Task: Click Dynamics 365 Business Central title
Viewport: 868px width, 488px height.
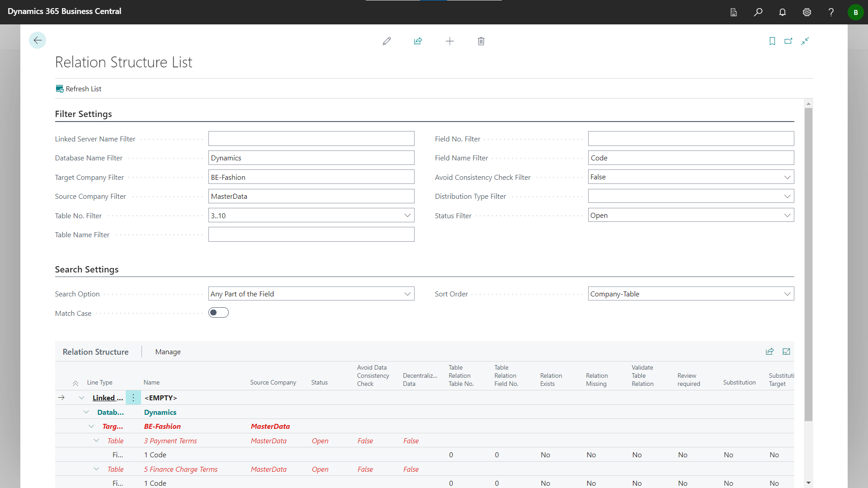Action: (64, 11)
